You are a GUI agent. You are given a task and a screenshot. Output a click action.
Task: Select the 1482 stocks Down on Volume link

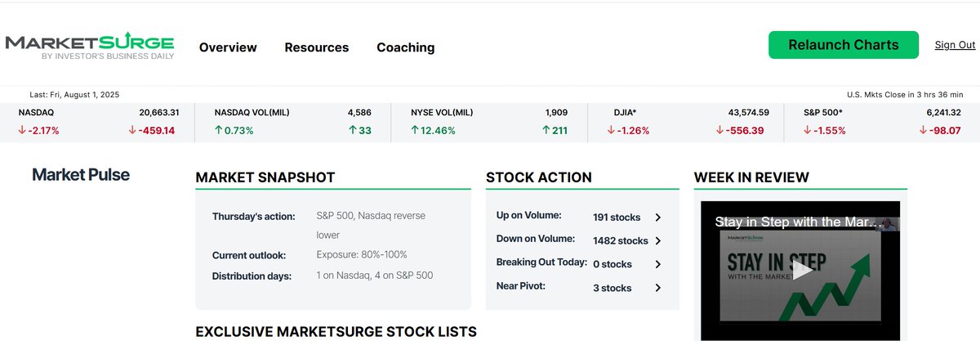click(620, 241)
